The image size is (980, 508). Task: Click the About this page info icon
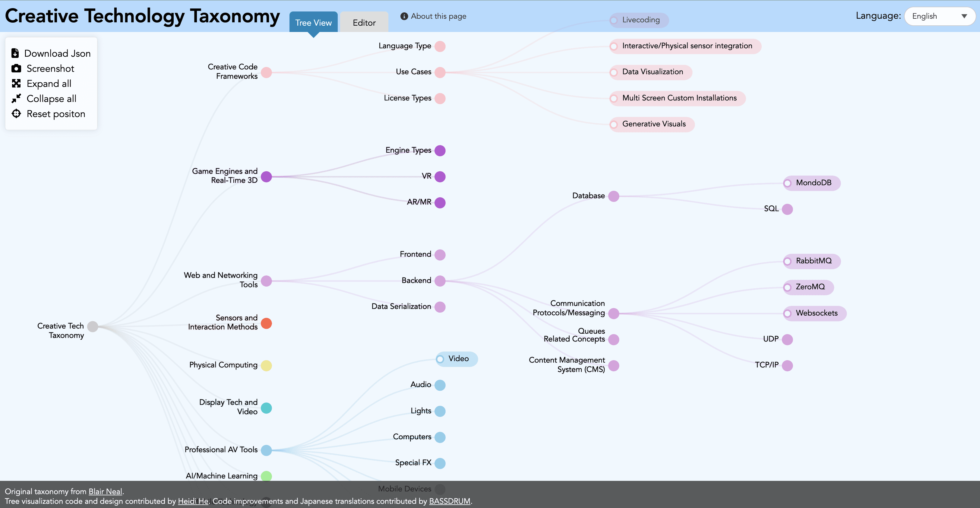[x=404, y=16]
